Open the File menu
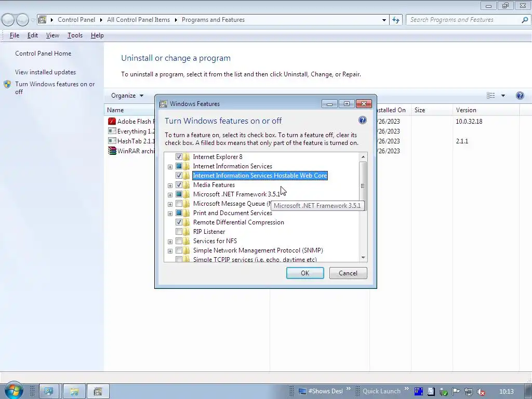 (x=14, y=35)
